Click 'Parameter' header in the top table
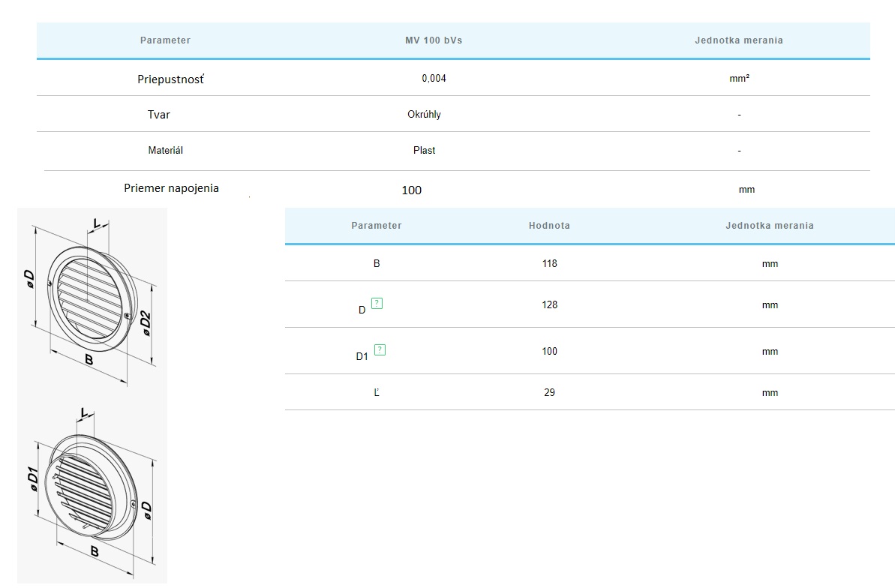The width and height of the screenshot is (895, 588). (x=165, y=40)
